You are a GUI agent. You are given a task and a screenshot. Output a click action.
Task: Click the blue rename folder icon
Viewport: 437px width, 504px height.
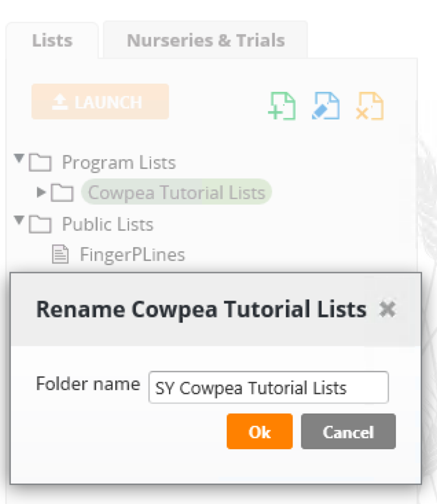[326, 106]
